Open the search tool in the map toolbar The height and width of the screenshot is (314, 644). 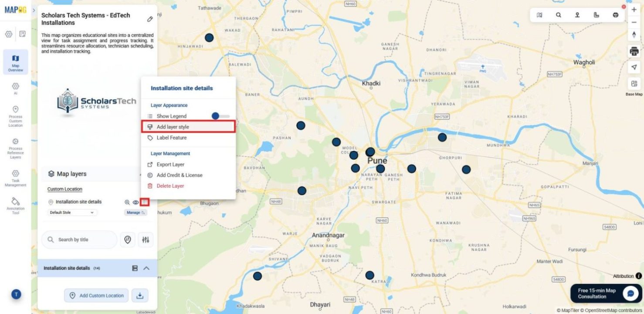click(x=559, y=14)
